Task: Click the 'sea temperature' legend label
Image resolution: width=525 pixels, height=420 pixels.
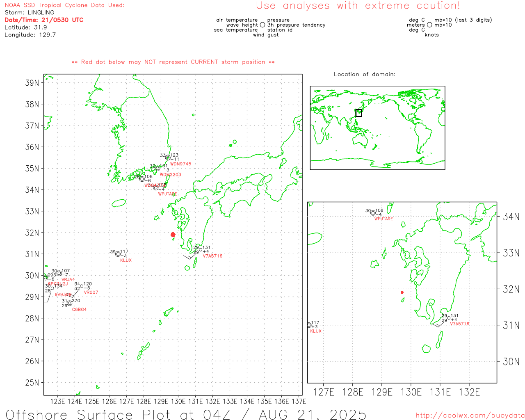Action: 236,30
